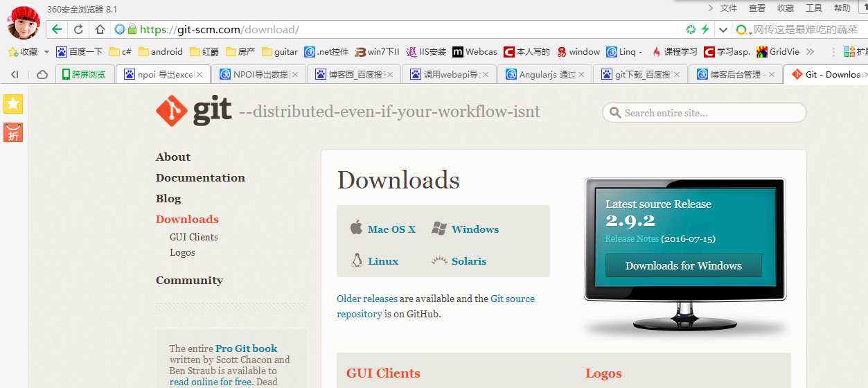Click the red 折 discount sidebar icon

click(13, 132)
